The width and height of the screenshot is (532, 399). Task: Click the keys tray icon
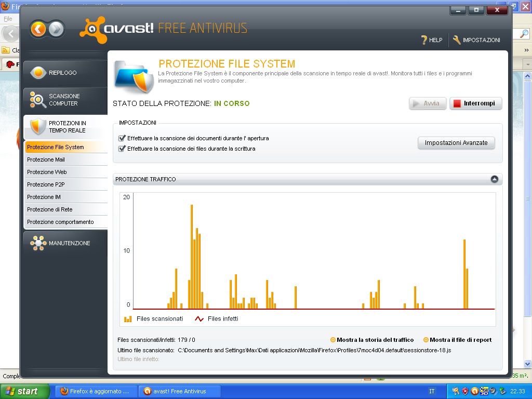(456, 391)
